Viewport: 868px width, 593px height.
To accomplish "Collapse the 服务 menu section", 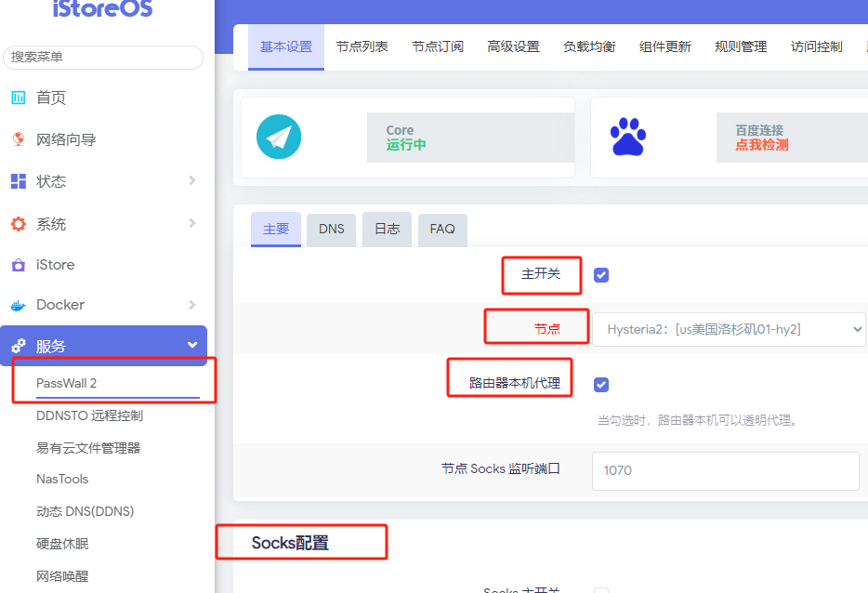I will (x=192, y=346).
